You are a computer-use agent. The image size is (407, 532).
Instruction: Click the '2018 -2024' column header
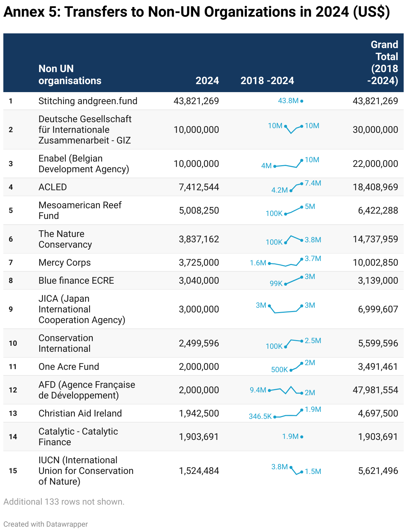(267, 81)
